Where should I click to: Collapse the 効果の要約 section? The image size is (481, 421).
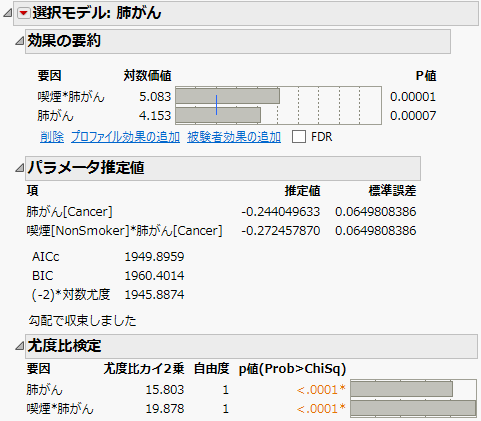(x=20, y=41)
